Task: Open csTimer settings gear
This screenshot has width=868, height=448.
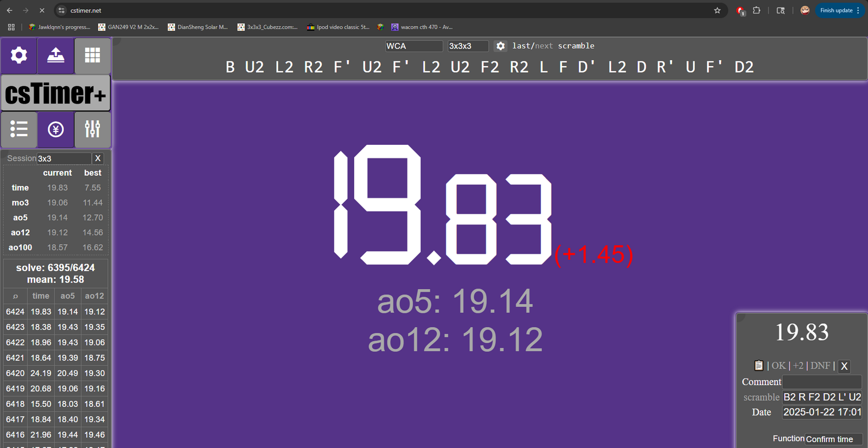Action: (19, 55)
